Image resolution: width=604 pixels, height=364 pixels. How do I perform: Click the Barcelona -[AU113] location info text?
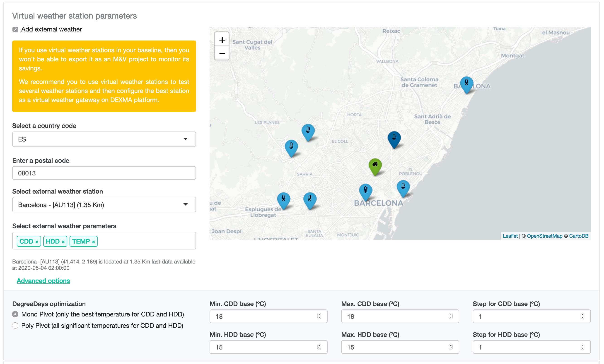104,265
